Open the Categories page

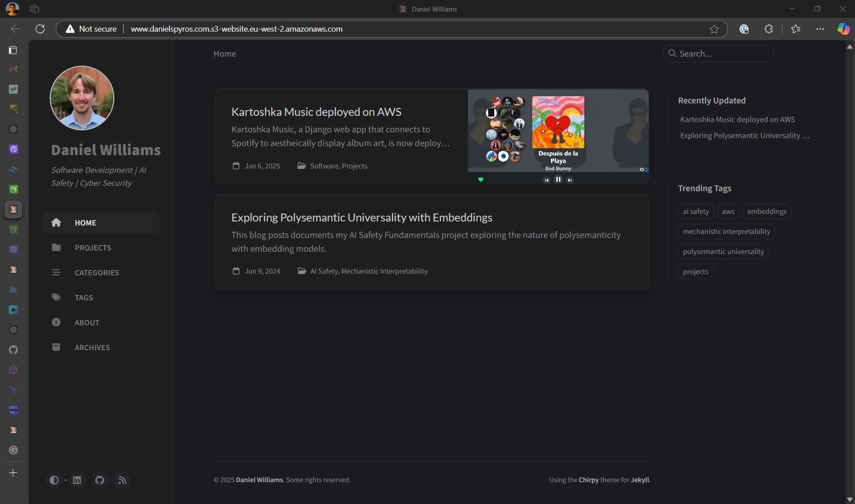point(101,272)
